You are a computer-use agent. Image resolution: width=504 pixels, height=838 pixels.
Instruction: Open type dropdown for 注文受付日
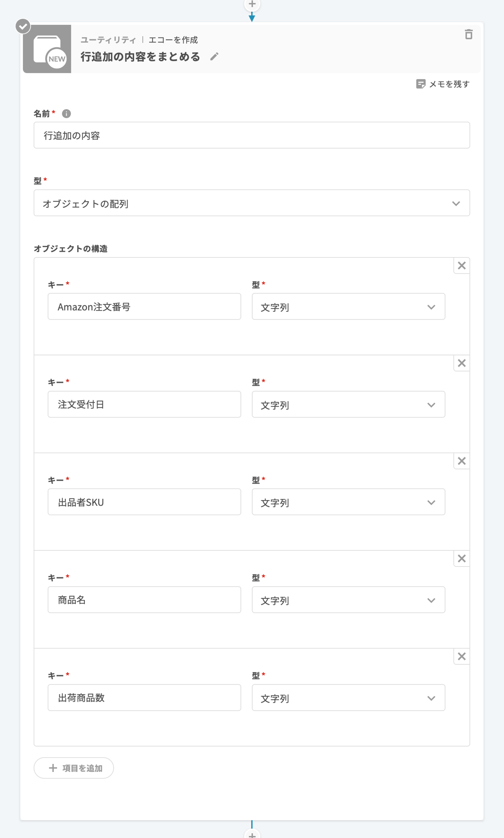348,405
